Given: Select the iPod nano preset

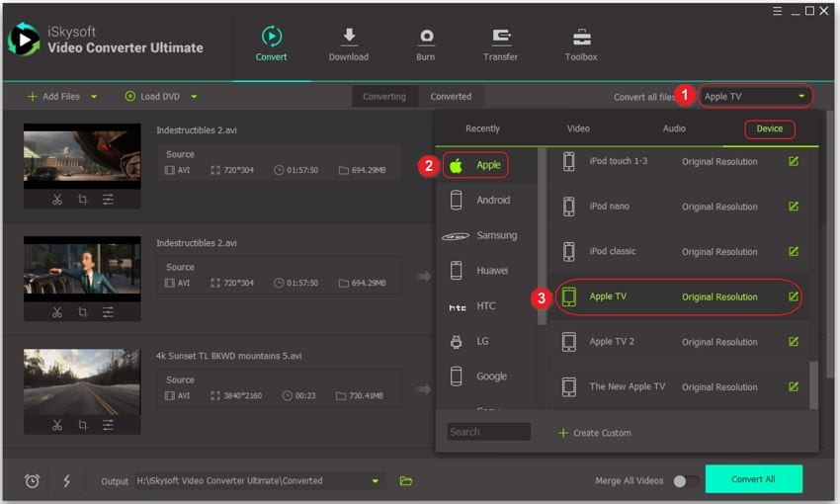Looking at the screenshot, I should point(679,207).
